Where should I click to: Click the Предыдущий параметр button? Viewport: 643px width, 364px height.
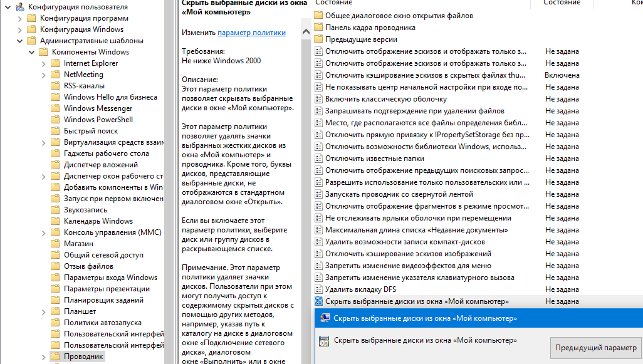(595, 348)
